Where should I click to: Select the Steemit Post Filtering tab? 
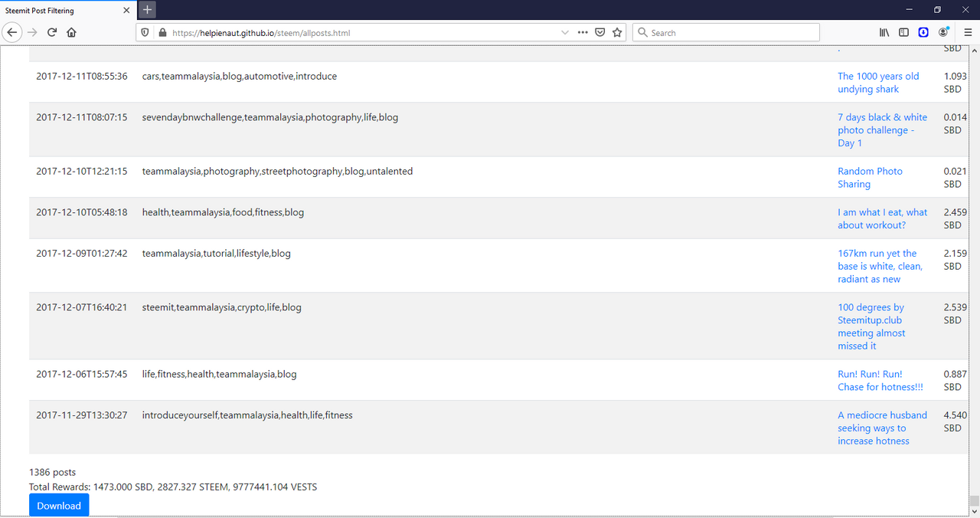[67, 10]
